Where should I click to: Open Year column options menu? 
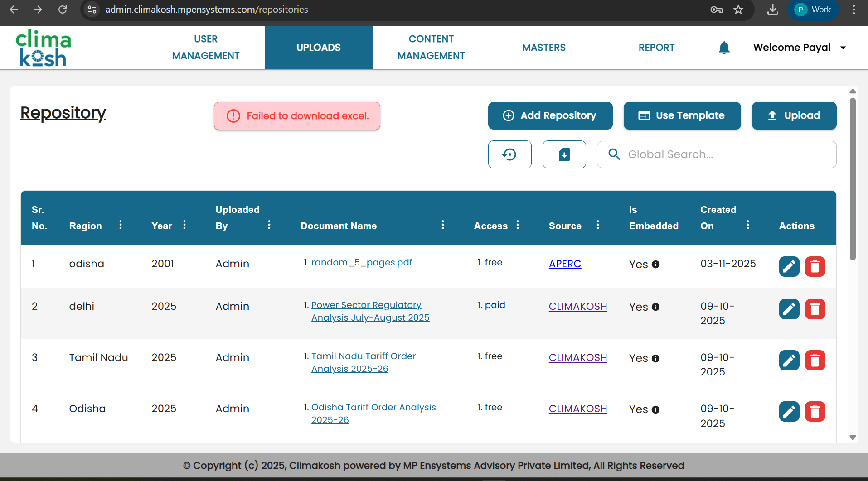(184, 225)
